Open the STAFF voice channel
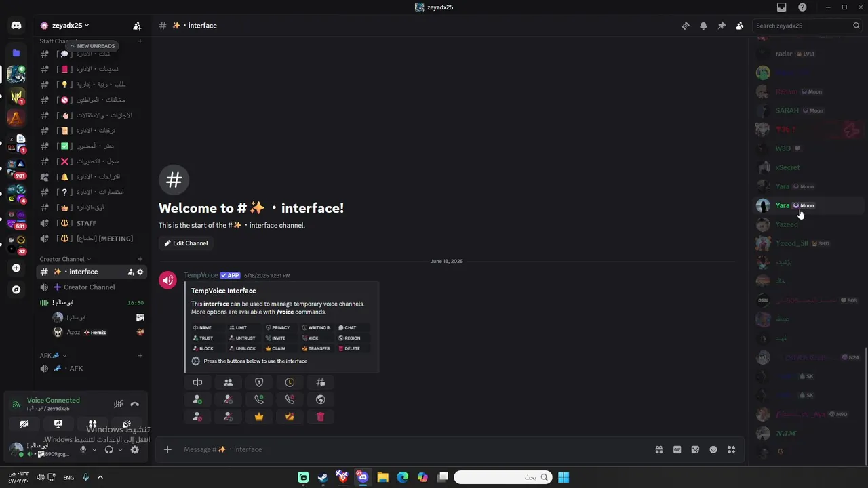 (92, 223)
